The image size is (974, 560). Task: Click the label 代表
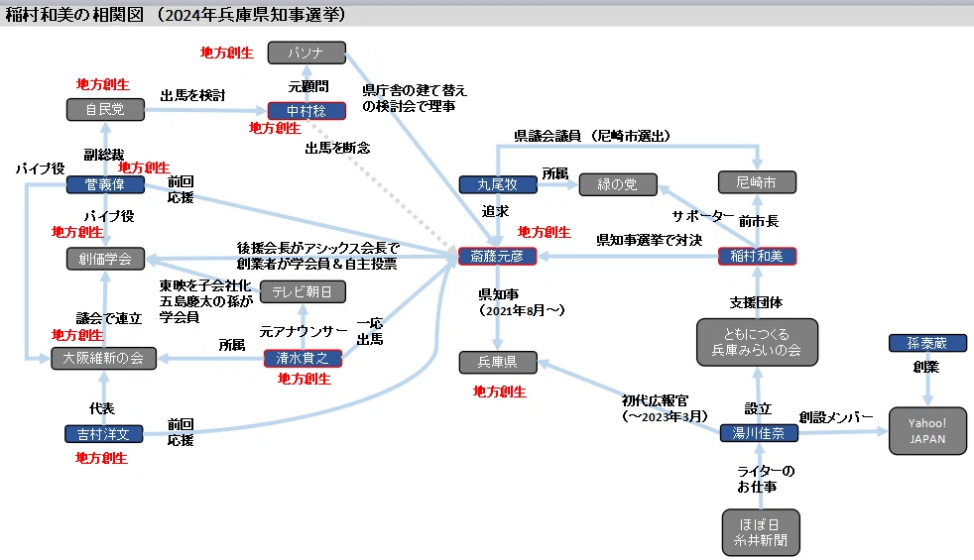(x=102, y=408)
